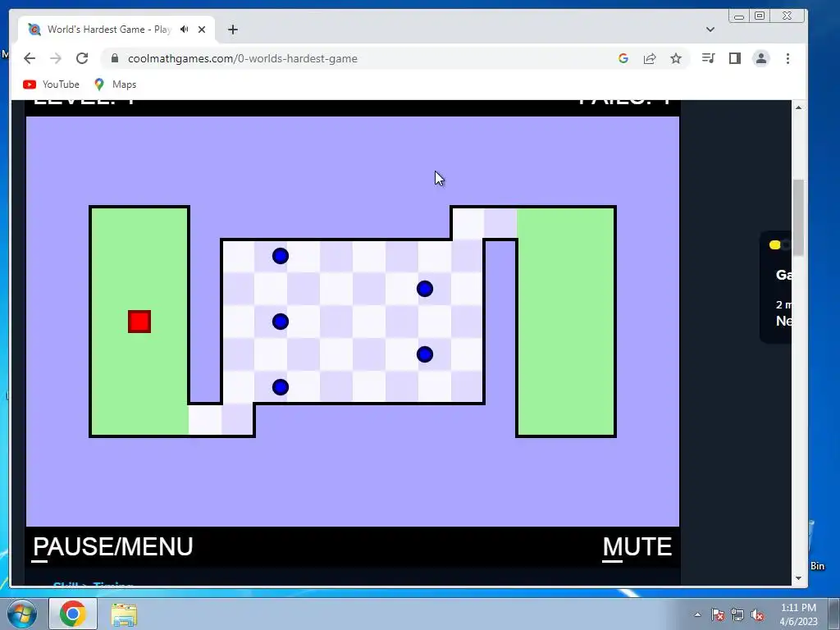Mute the tab using the speaker icon
840x630 pixels.
coord(185,30)
